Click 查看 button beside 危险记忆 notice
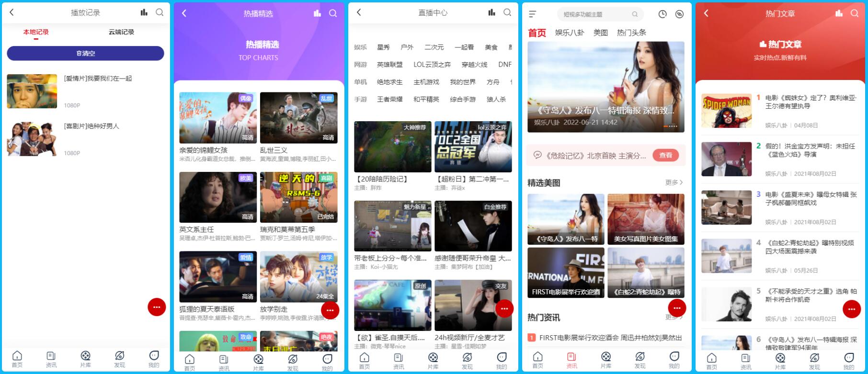 (x=665, y=155)
